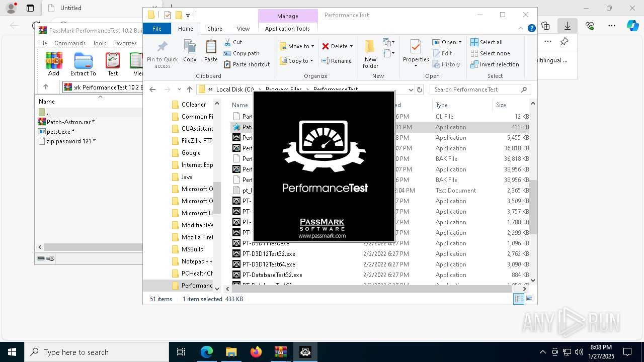Select Java folder in navigation tree
Image resolution: width=644 pixels, height=362 pixels.
click(x=187, y=177)
